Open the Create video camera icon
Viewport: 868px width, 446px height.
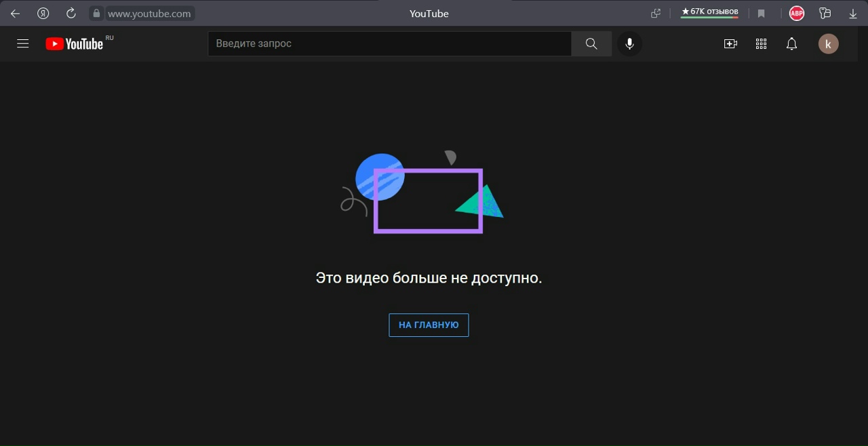pyautogui.click(x=730, y=44)
